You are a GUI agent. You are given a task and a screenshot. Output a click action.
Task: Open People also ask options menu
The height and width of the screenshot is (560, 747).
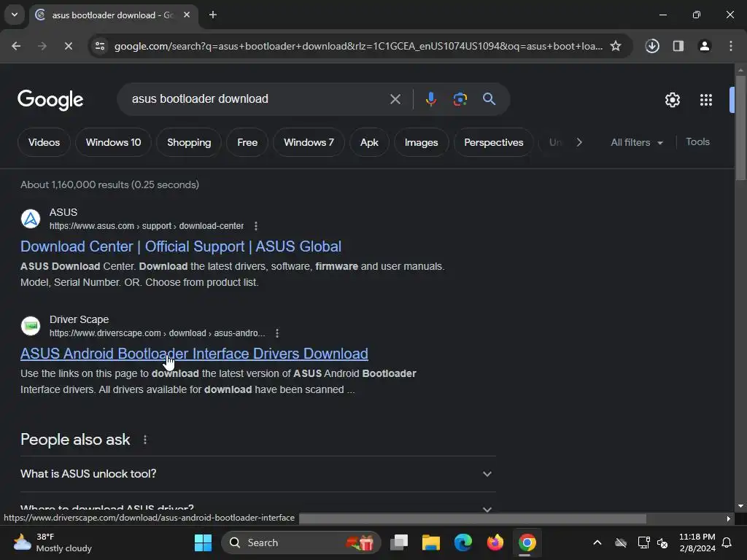pos(145,440)
